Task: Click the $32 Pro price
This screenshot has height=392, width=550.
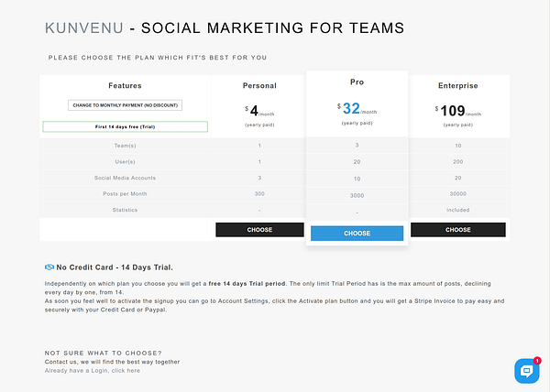Action: (357, 109)
